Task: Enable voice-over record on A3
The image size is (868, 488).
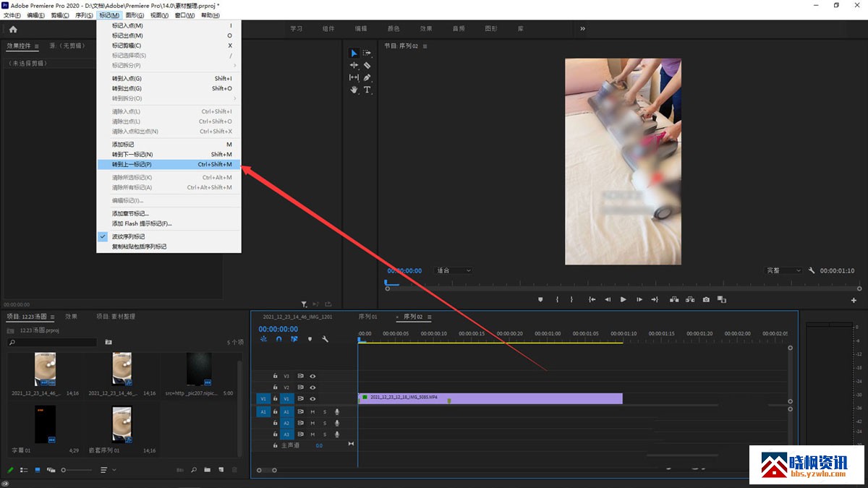Action: [x=337, y=435]
